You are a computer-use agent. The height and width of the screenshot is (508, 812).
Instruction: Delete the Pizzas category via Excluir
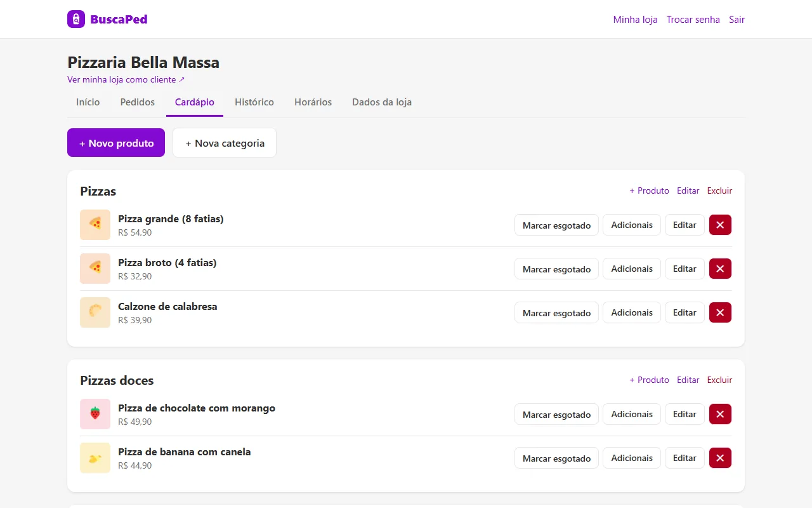(x=719, y=190)
